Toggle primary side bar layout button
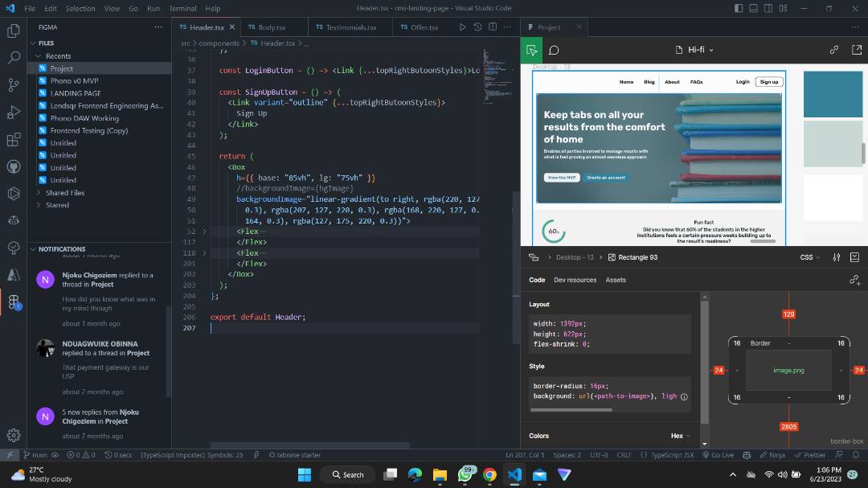 (739, 8)
